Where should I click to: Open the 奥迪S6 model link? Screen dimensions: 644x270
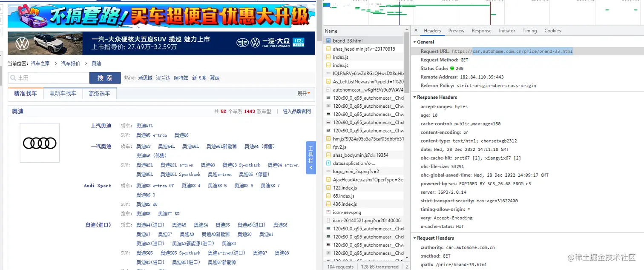[280, 225]
